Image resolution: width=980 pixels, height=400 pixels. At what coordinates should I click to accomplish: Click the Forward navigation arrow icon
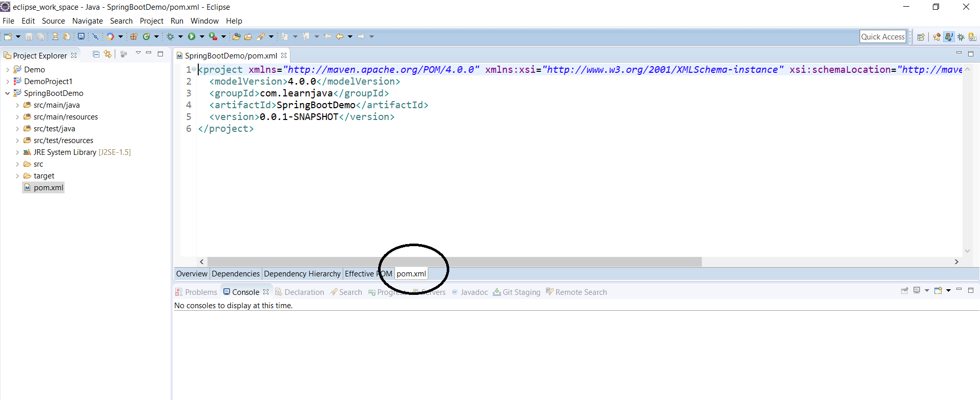tap(361, 36)
